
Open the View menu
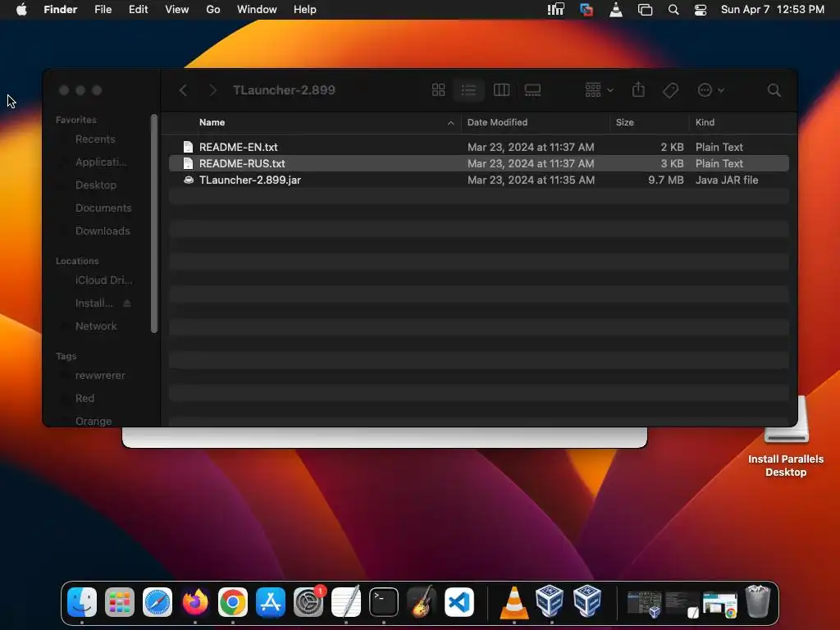[177, 10]
